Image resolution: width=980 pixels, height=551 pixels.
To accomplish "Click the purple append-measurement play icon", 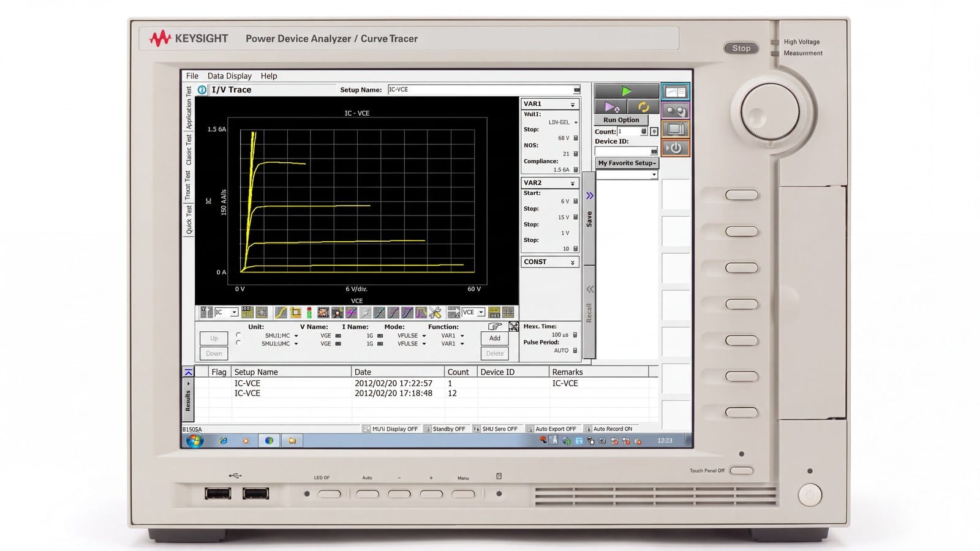I will 611,107.
